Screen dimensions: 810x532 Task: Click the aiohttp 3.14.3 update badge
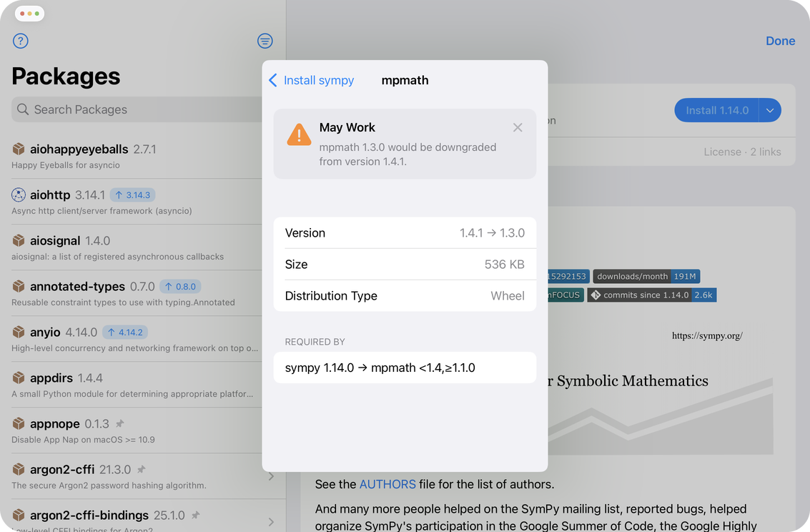click(133, 195)
